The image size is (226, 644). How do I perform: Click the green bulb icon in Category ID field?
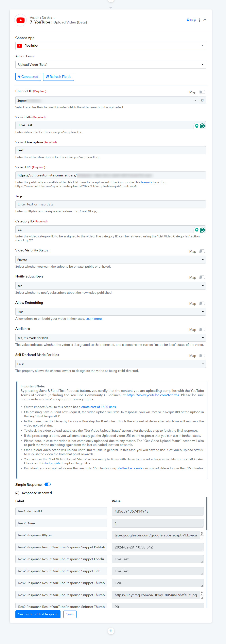197,230
